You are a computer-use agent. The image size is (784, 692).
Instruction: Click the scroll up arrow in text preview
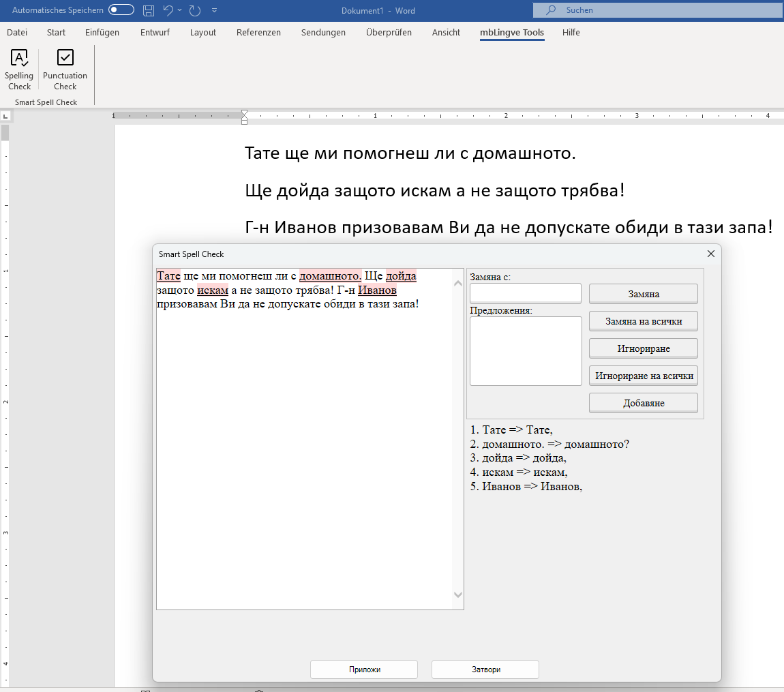point(458,284)
